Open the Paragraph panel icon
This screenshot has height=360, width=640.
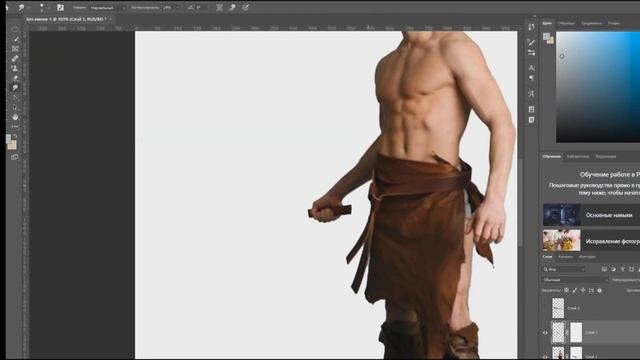[531, 78]
